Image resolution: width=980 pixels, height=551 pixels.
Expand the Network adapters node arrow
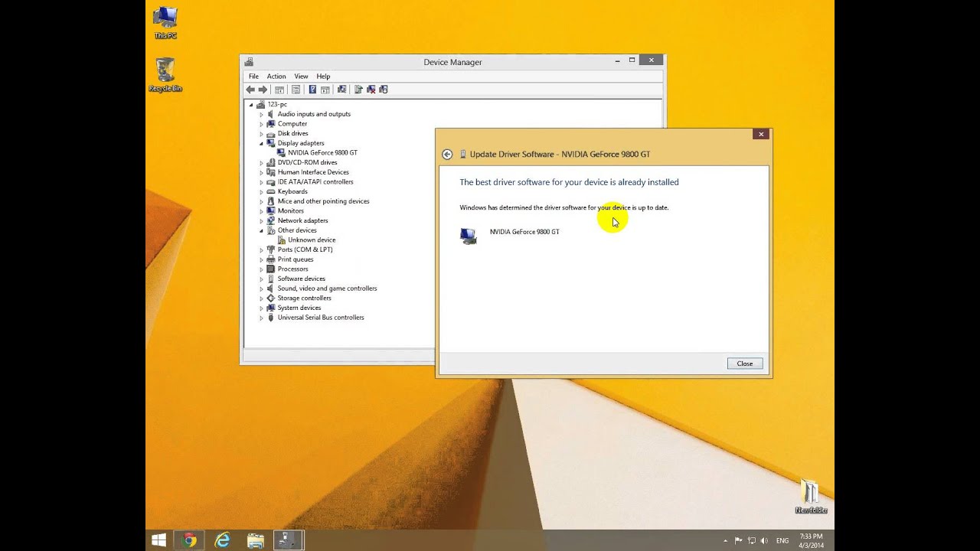pos(261,220)
